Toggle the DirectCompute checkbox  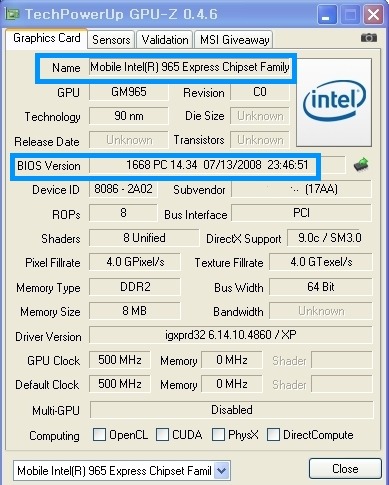point(273,435)
